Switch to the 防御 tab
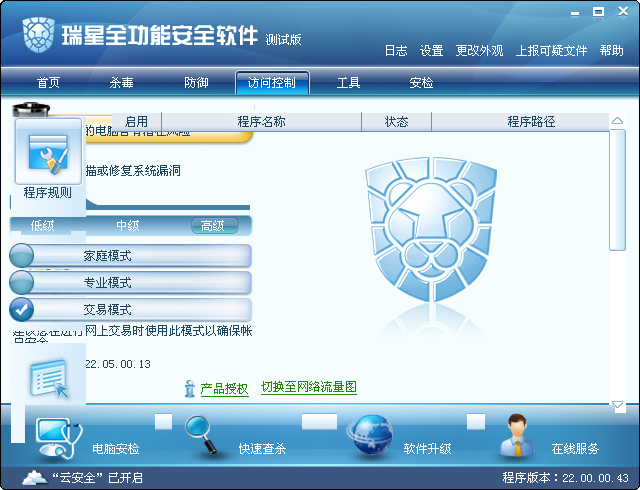 (x=196, y=83)
